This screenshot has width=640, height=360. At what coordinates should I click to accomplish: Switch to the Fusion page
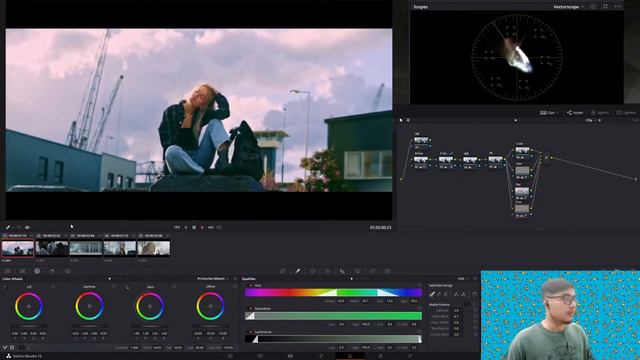coord(320,356)
